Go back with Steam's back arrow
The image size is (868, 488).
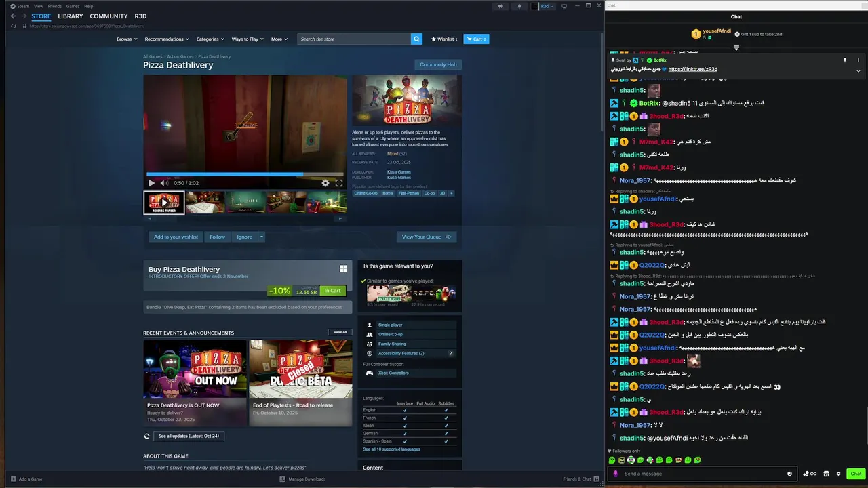point(13,16)
